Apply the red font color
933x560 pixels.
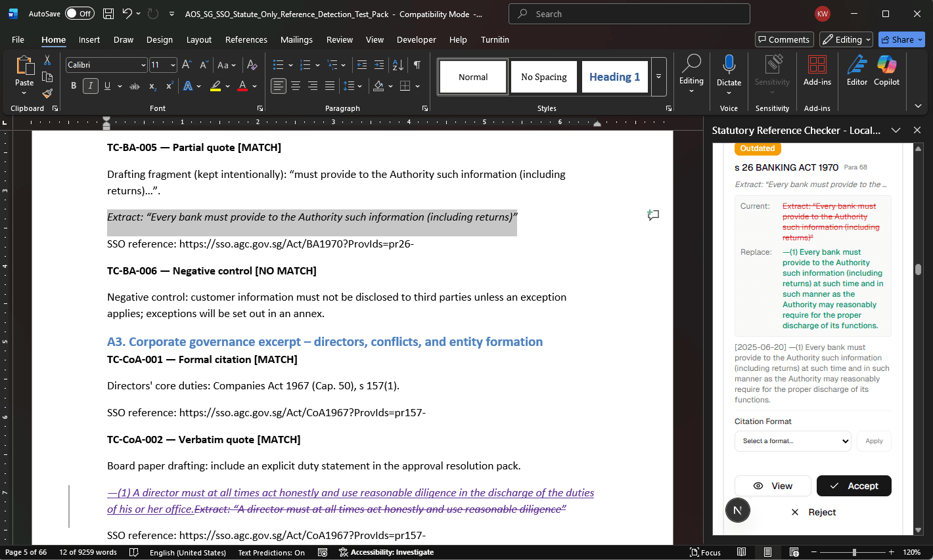tap(242, 86)
